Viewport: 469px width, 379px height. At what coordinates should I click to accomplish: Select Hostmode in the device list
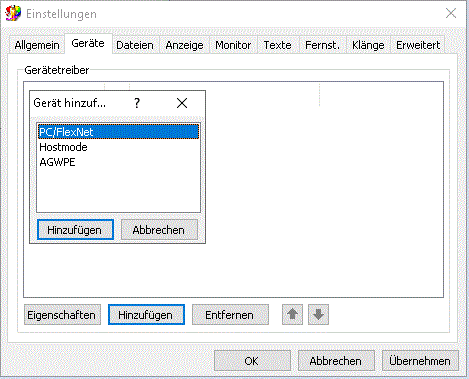118,147
